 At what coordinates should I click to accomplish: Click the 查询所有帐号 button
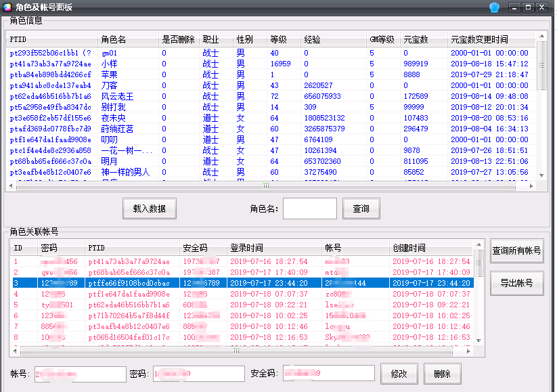pyautogui.click(x=515, y=251)
